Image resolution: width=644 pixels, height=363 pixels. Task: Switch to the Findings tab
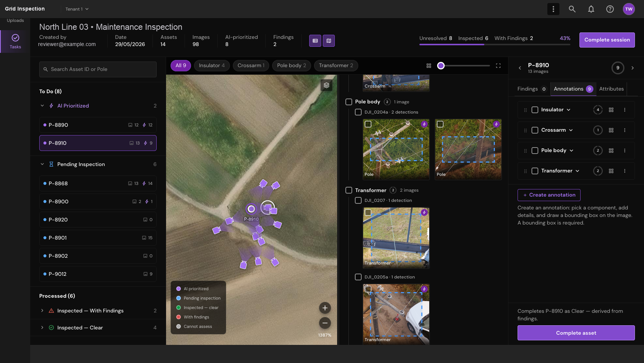532,89
